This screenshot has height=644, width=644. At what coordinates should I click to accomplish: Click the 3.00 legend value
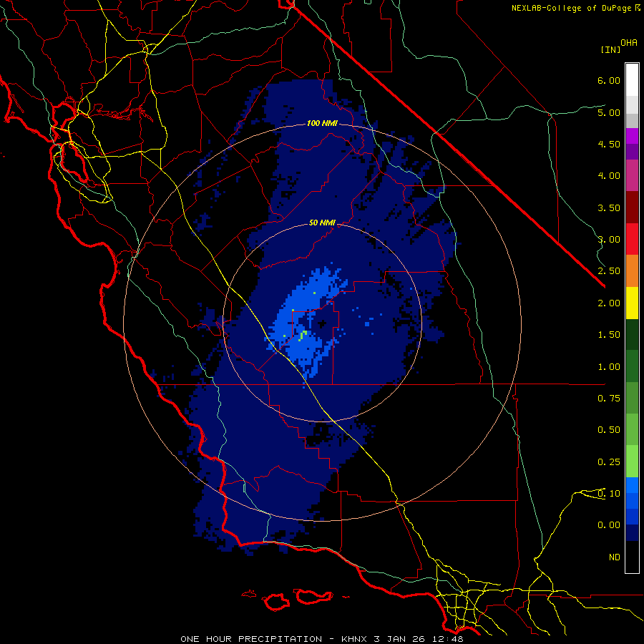pyautogui.click(x=609, y=240)
